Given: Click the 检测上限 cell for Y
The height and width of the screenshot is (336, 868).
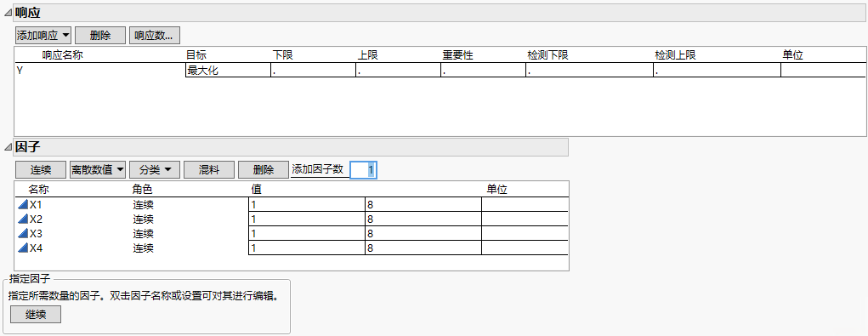Looking at the screenshot, I should 718,71.
